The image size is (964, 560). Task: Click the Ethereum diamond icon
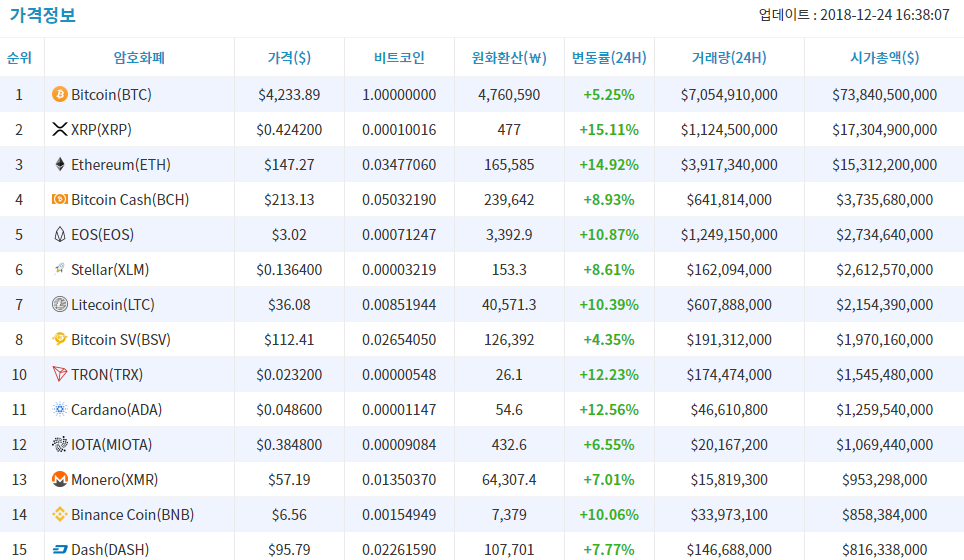[60, 164]
